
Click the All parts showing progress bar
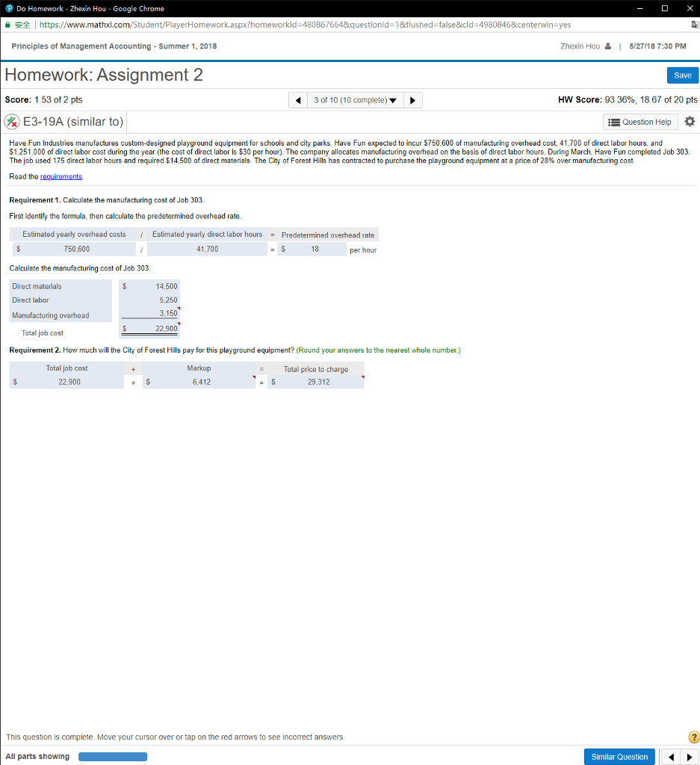click(x=112, y=756)
